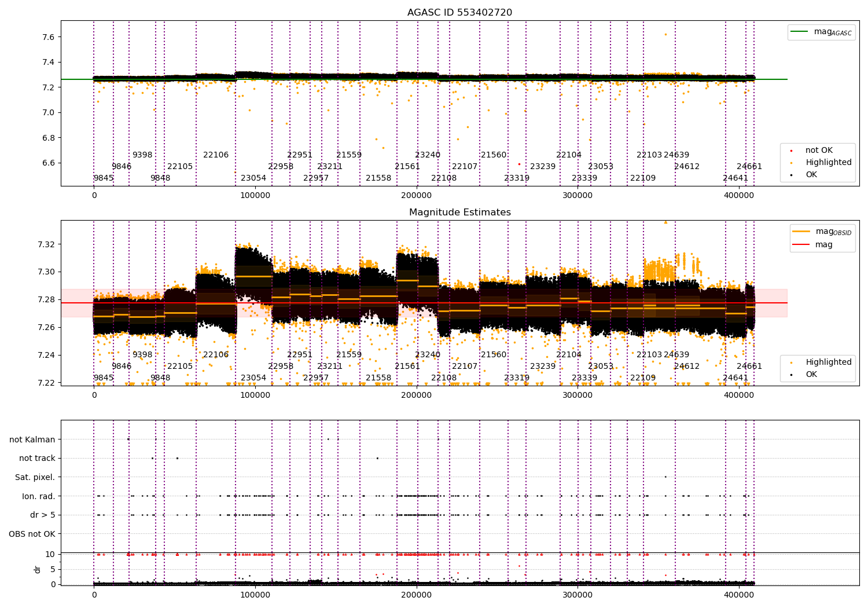Click the 7.24 tick label
The height and width of the screenshot is (608, 868).
click(46, 356)
